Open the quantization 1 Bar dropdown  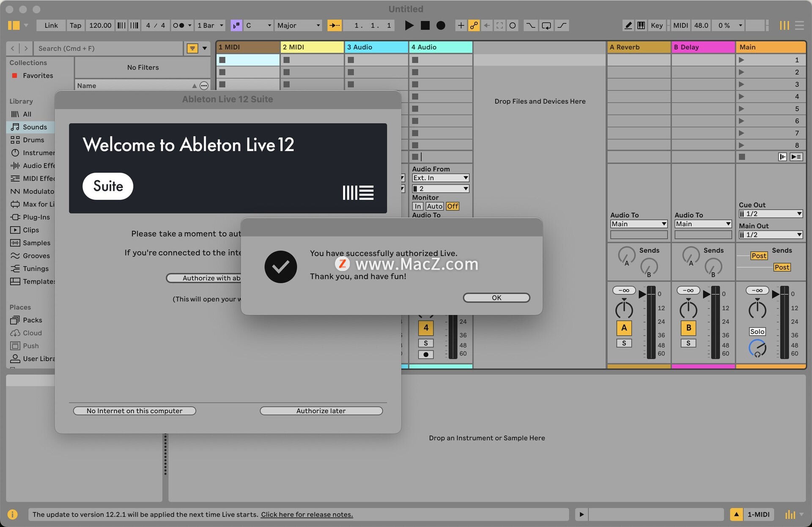click(210, 25)
